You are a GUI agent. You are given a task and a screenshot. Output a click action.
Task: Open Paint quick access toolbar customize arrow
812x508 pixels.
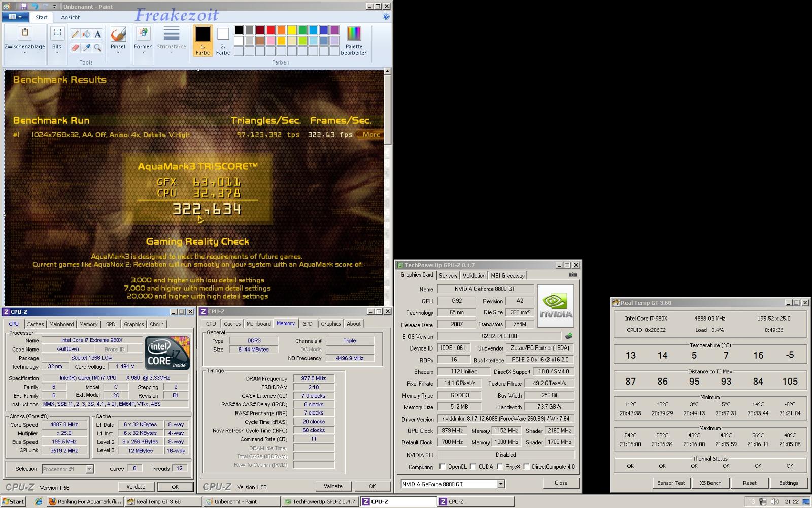point(54,6)
